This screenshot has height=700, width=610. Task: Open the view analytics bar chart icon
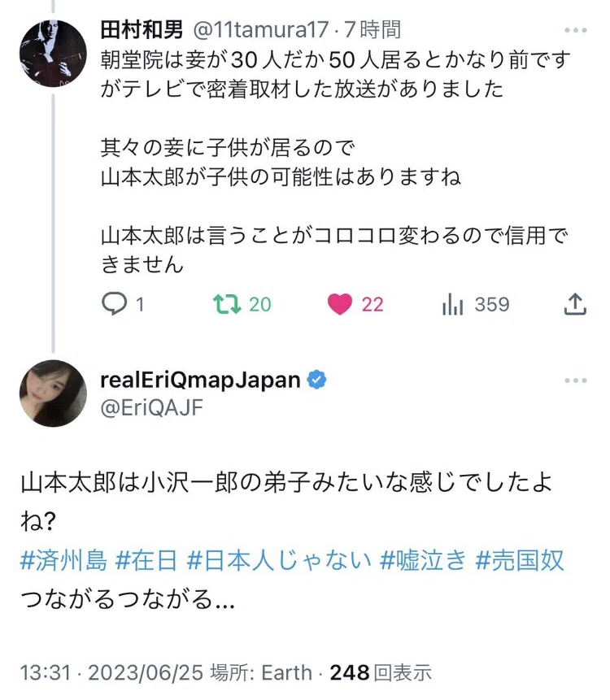click(x=452, y=304)
